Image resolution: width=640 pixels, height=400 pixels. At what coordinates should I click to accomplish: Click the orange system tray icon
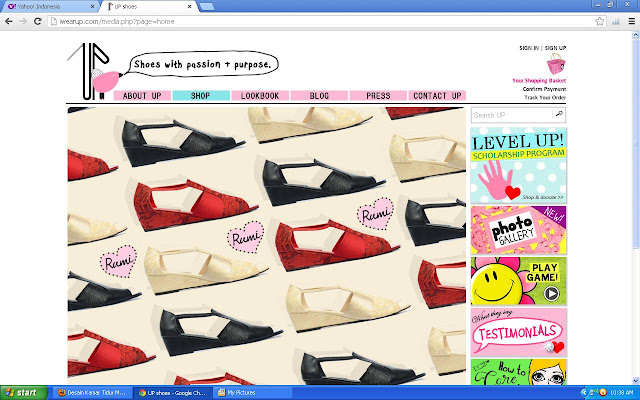click(x=603, y=393)
